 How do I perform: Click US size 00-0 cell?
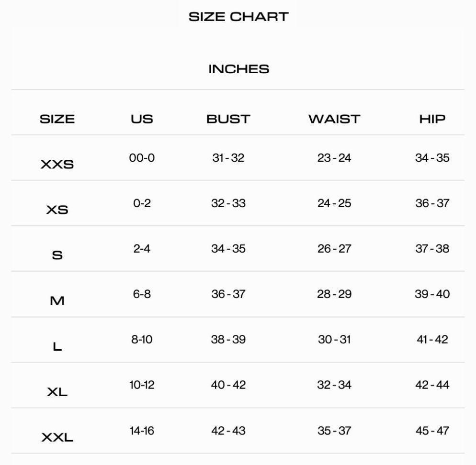point(142,158)
